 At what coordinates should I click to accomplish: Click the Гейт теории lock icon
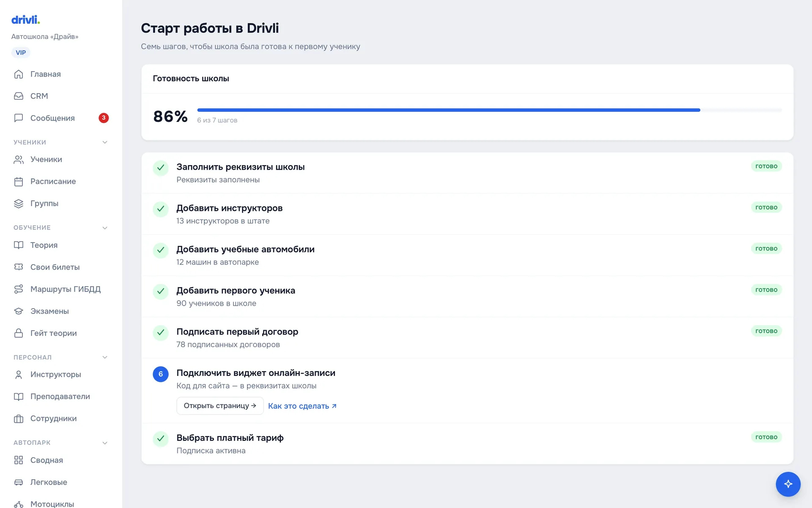pyautogui.click(x=19, y=333)
